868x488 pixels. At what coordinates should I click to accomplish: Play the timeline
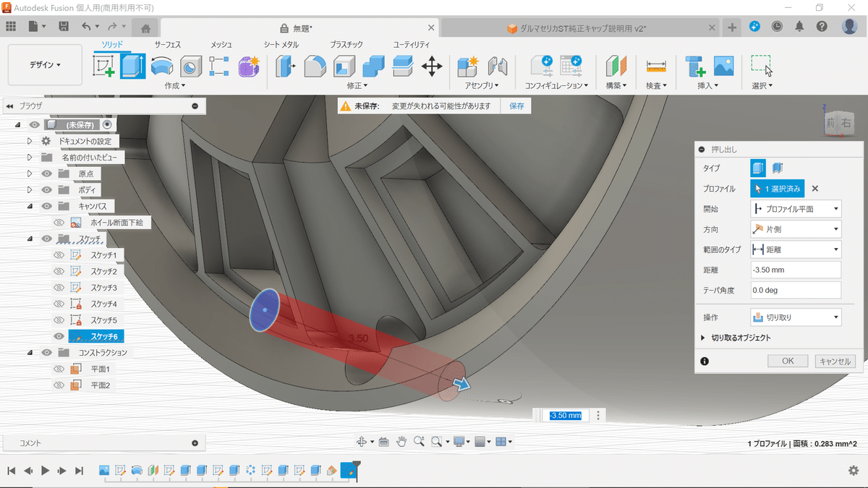46,471
